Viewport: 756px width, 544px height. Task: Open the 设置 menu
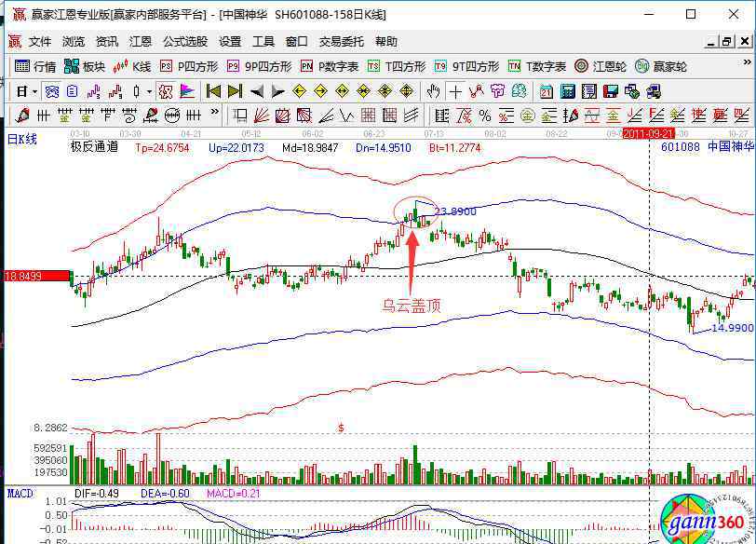[x=230, y=42]
